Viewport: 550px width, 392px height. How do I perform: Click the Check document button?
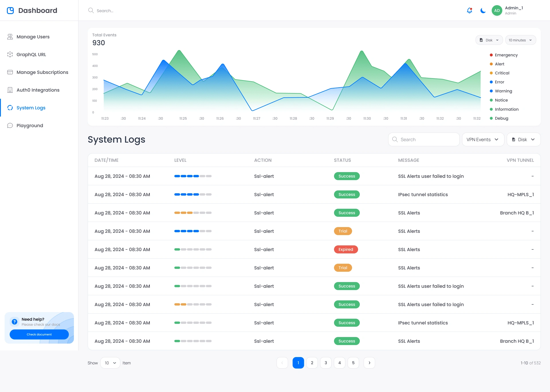coord(39,334)
